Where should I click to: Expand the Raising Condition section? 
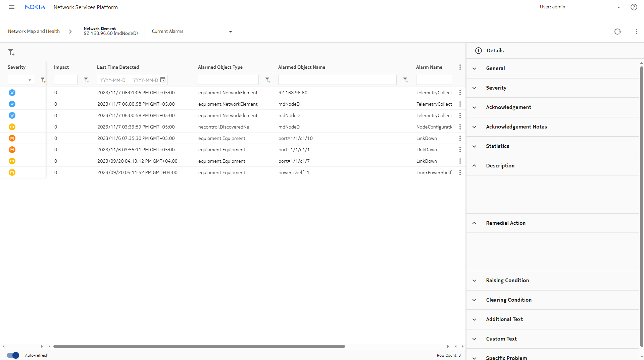tap(507, 280)
